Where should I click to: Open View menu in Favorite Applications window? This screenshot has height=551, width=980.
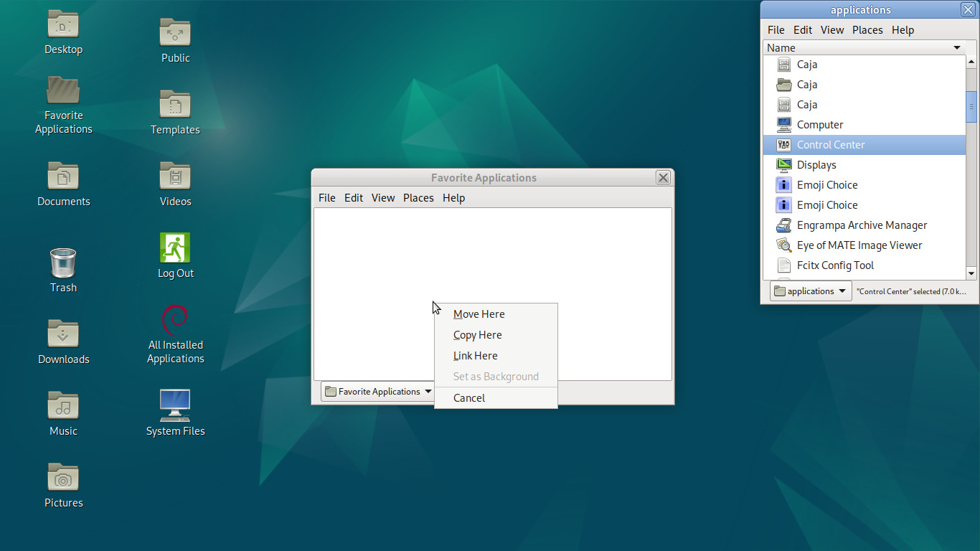click(x=383, y=198)
